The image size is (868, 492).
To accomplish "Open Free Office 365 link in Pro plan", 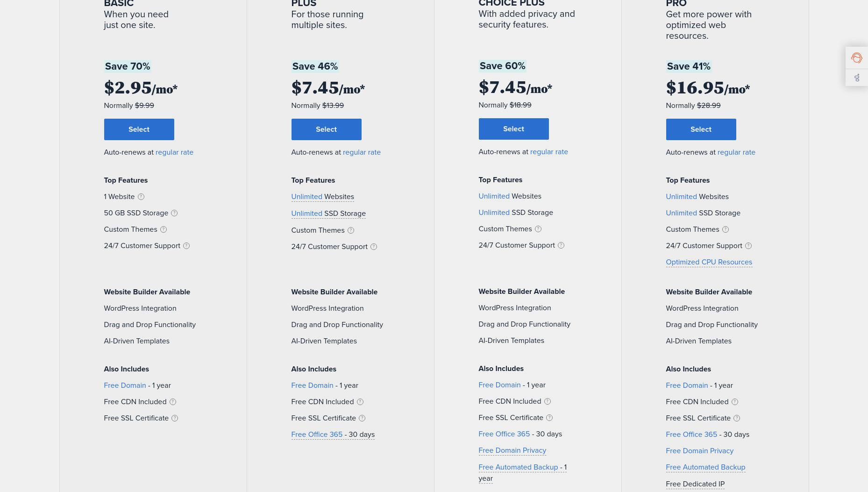I will pos(691,435).
